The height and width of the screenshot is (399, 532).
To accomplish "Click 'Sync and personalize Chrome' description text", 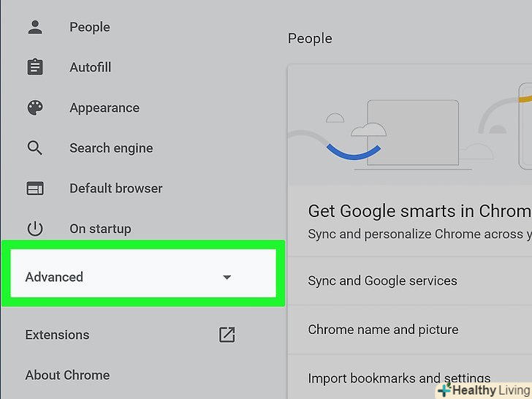I will 419,234.
